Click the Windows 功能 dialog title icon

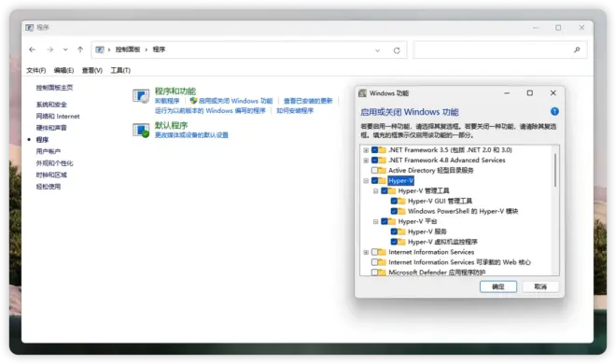(x=362, y=93)
